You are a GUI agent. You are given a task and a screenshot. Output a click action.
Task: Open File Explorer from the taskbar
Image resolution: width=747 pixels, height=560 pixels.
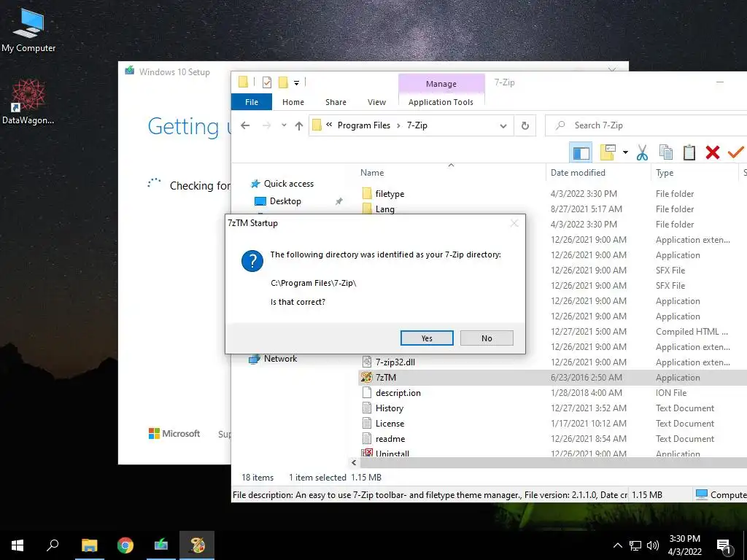(x=89, y=545)
